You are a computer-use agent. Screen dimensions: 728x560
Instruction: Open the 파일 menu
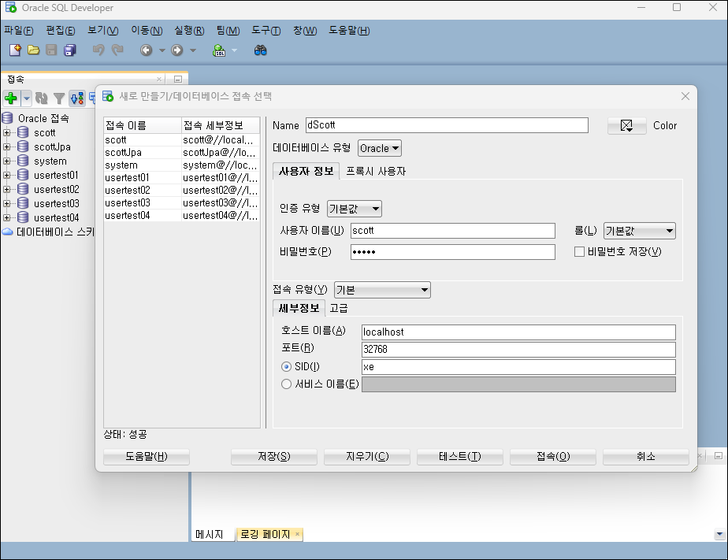pos(19,31)
